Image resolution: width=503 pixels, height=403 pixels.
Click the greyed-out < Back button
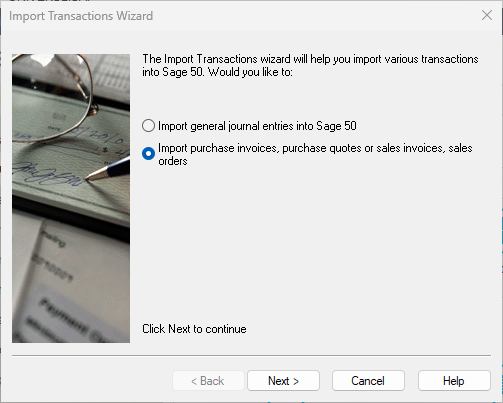click(x=208, y=381)
